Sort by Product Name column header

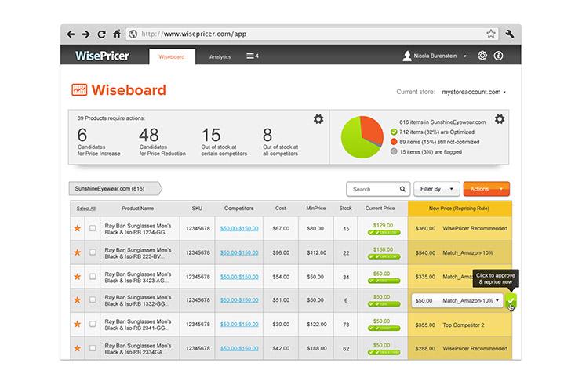pos(138,209)
